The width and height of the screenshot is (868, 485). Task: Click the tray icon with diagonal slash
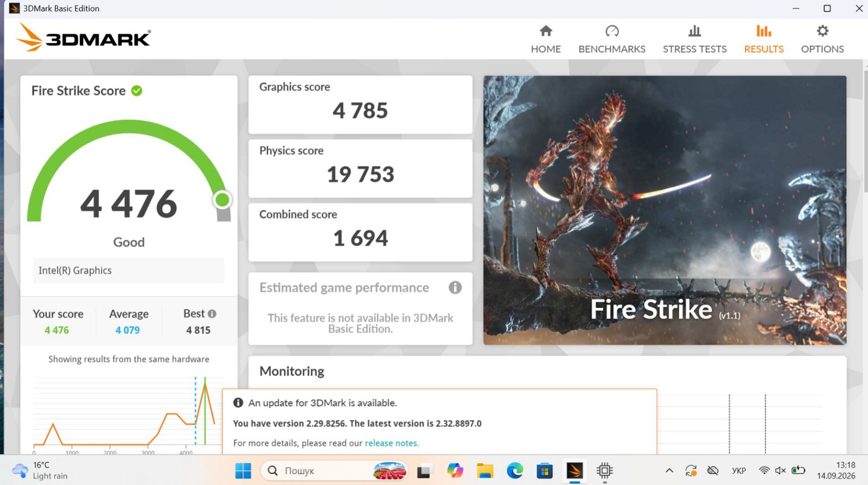713,470
